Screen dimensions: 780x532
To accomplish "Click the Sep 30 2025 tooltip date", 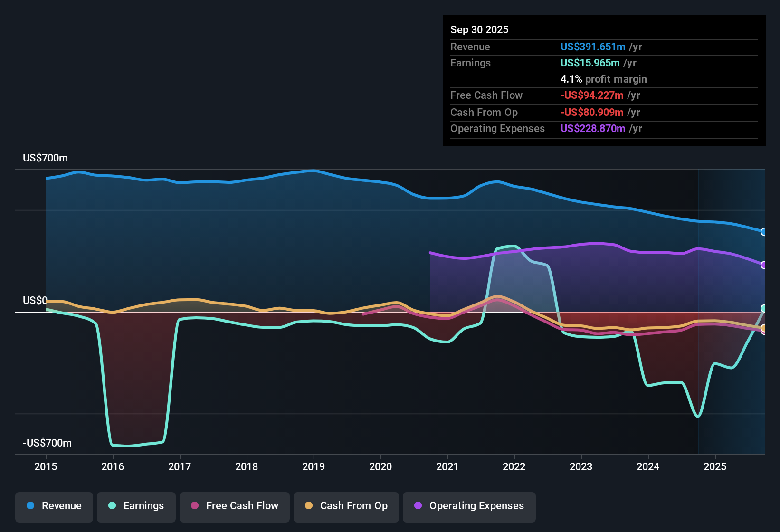I will pyautogui.click(x=479, y=30).
